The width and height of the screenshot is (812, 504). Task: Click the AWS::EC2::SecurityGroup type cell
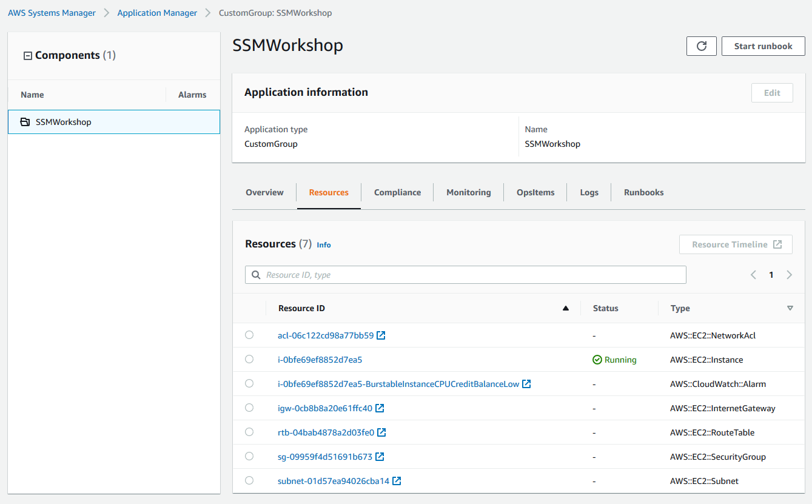point(718,457)
